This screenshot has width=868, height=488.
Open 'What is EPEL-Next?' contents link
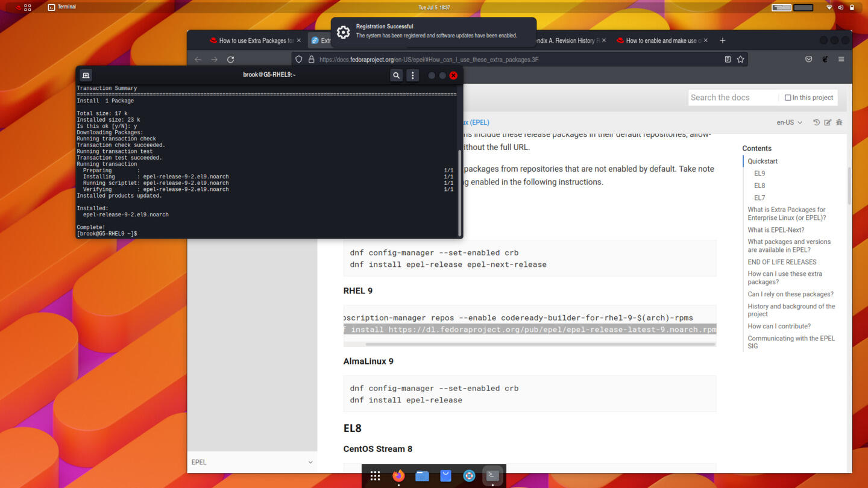pos(776,230)
